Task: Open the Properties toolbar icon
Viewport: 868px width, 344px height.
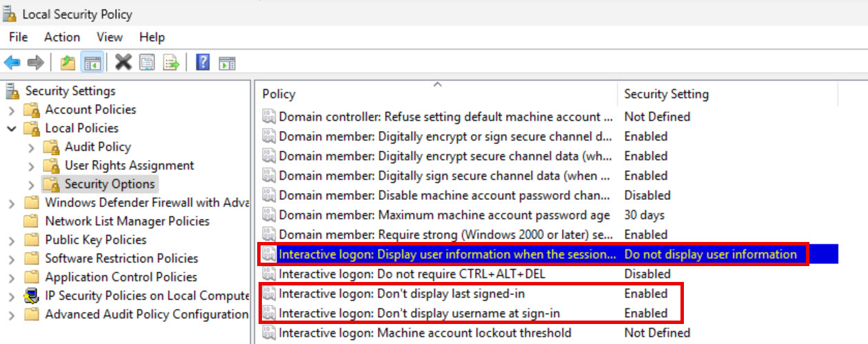Action: (x=147, y=63)
